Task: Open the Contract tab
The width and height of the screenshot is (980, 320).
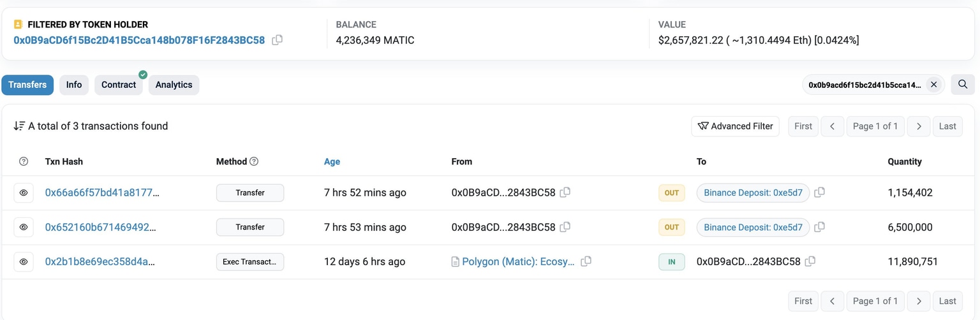Action: [x=119, y=85]
